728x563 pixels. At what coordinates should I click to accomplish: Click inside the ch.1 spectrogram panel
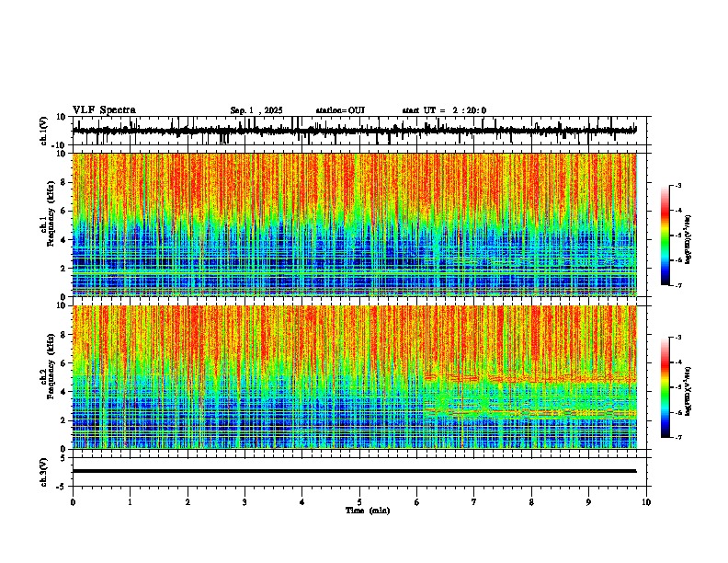355,224
